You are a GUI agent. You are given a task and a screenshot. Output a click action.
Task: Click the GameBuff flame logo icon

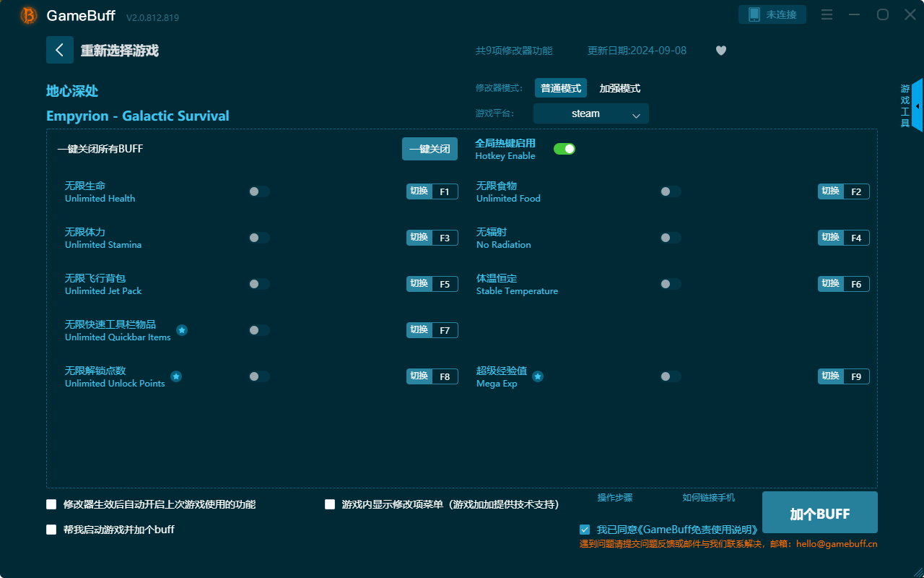[x=27, y=14]
